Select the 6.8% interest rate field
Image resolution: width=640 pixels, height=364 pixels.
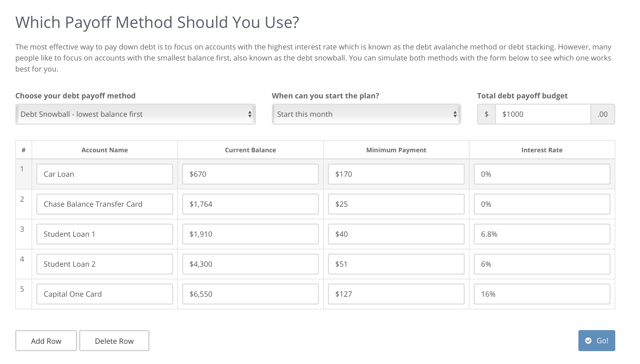pyautogui.click(x=542, y=234)
